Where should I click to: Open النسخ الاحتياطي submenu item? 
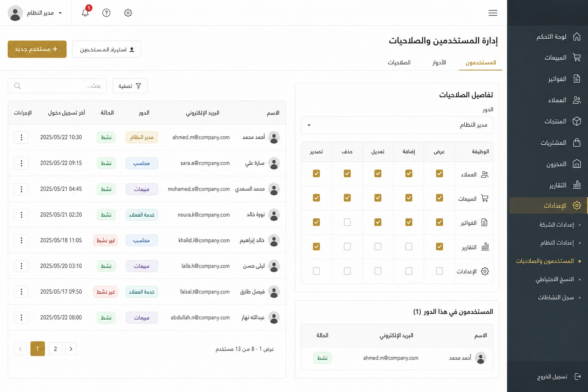555,279
